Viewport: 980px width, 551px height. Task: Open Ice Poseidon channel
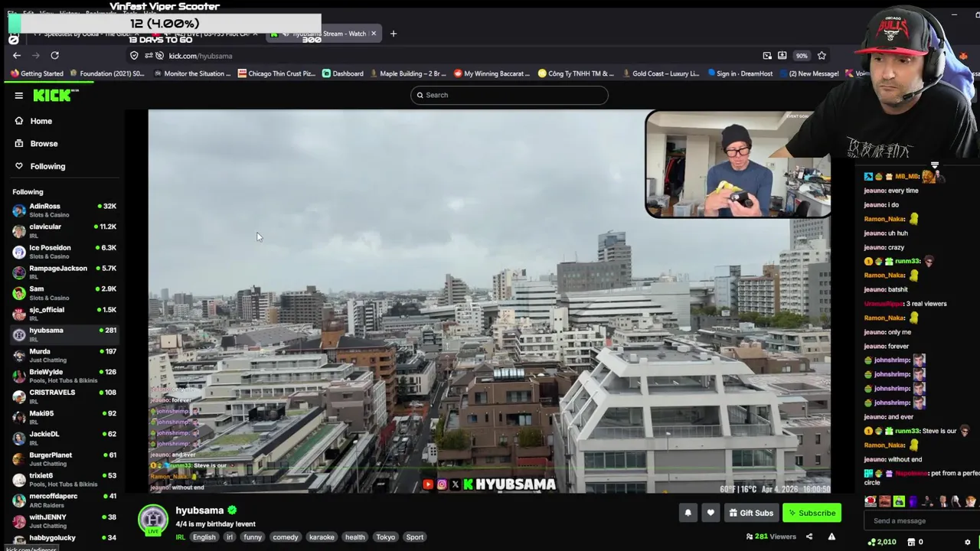pyautogui.click(x=64, y=251)
